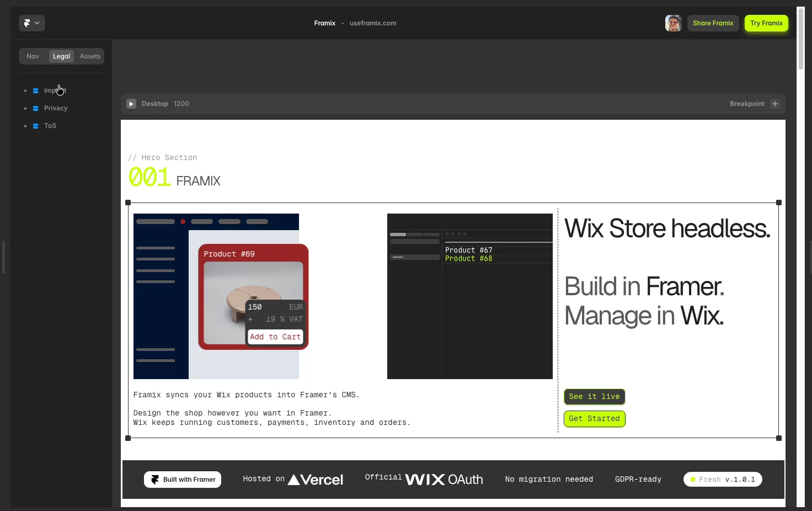This screenshot has width=812, height=511.
Task: Click the 150 EUR price label
Action: [x=275, y=307]
